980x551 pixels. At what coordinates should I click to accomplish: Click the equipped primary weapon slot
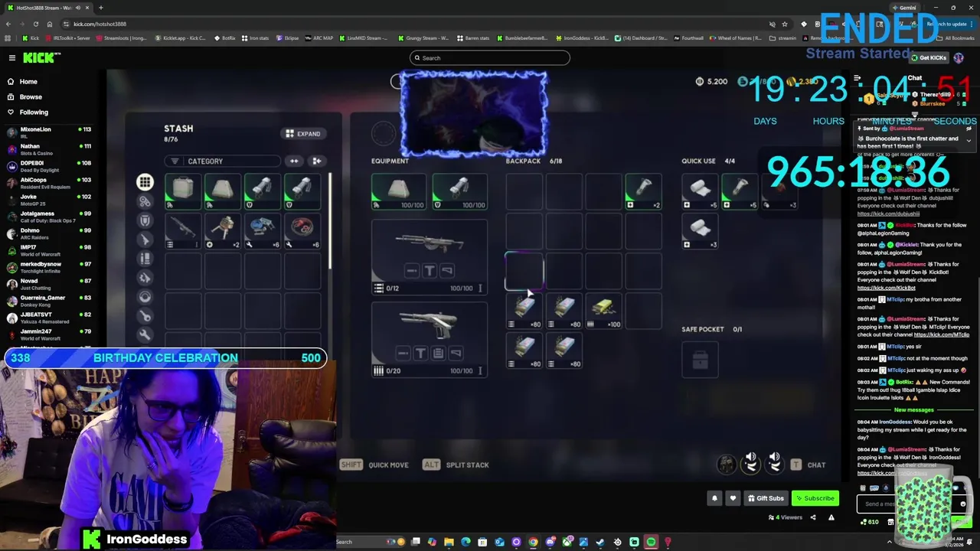point(430,257)
